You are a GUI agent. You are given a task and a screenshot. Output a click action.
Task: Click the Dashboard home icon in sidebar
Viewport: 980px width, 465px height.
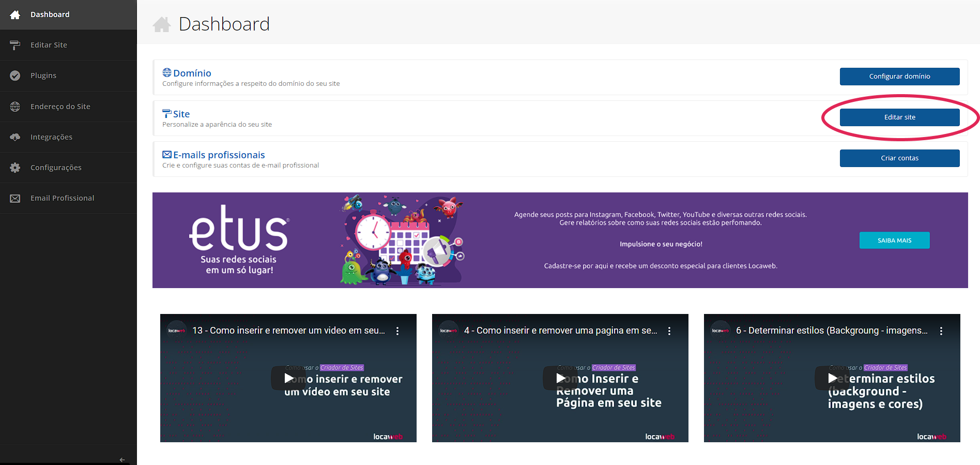tap(15, 14)
